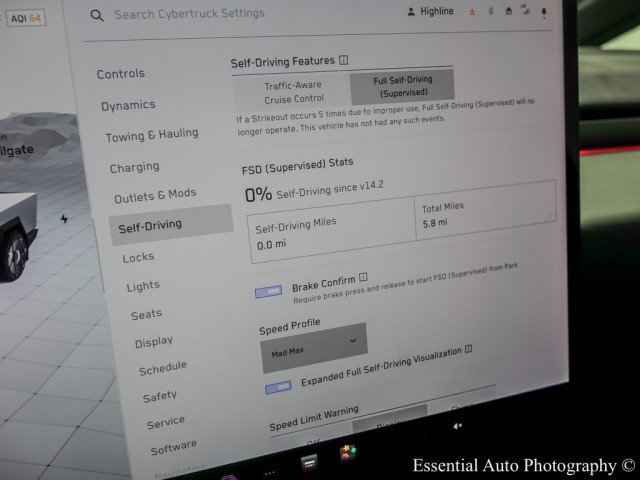This screenshot has width=640, height=480.
Task: Open Outlets & Mods settings
Action: (155, 196)
